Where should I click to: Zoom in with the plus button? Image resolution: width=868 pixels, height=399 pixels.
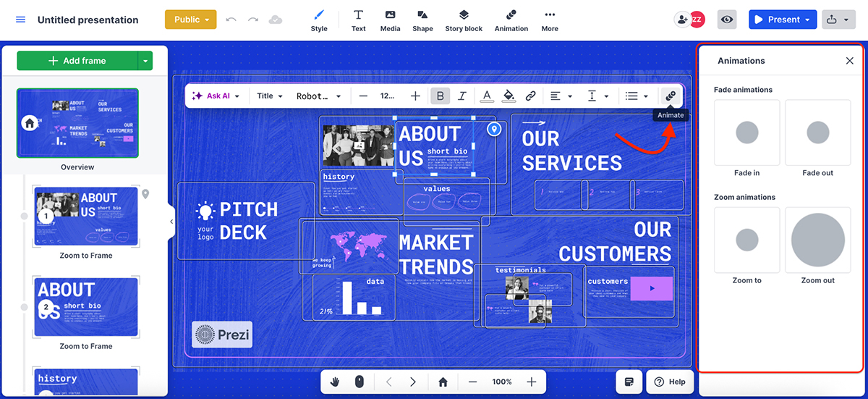(532, 382)
